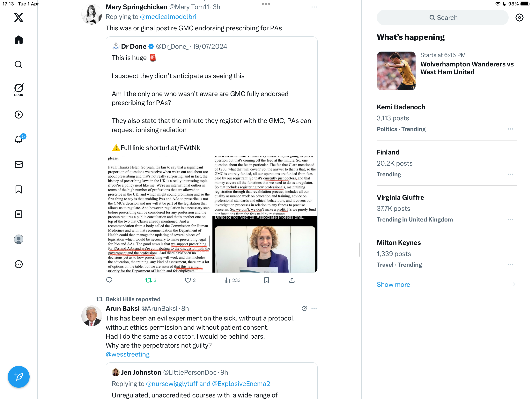Toggle like on Mary Springchicken's post
The image size is (532, 399).
pyautogui.click(x=190, y=280)
